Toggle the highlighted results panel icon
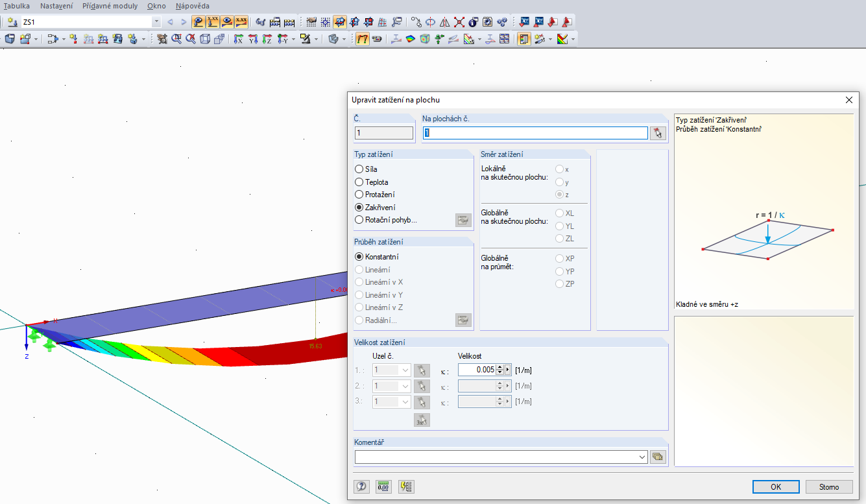The image size is (866, 504). click(523, 39)
